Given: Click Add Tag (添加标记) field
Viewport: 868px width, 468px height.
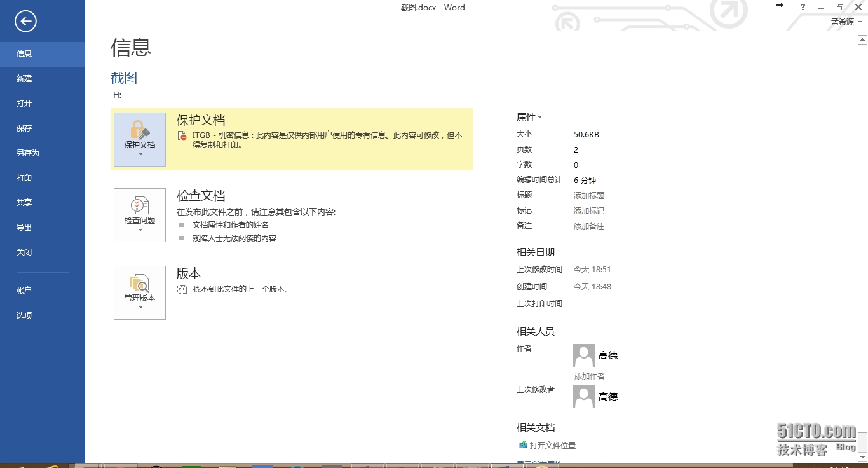Looking at the screenshot, I should (589, 211).
